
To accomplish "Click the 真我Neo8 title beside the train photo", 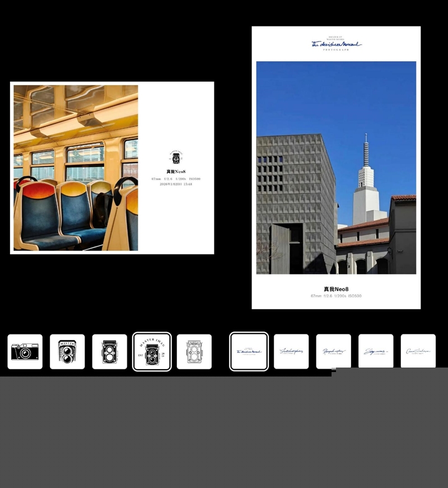I will [176, 172].
